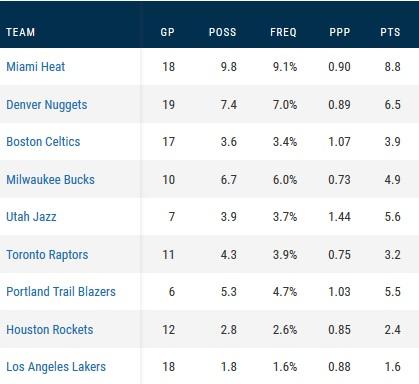Viewport: 419px width, 384px height.
Task: Sort table by GP column header
Action: coord(167,32)
